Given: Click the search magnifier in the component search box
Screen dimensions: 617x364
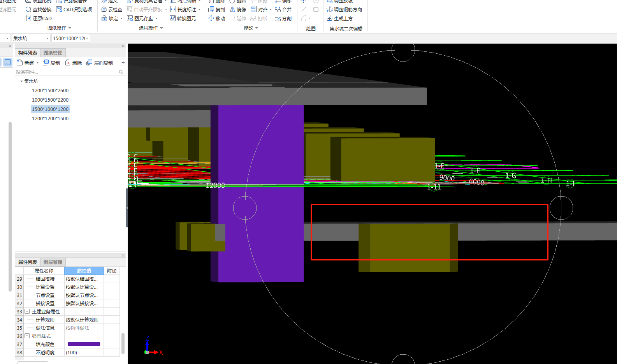Looking at the screenshot, I should (121, 72).
